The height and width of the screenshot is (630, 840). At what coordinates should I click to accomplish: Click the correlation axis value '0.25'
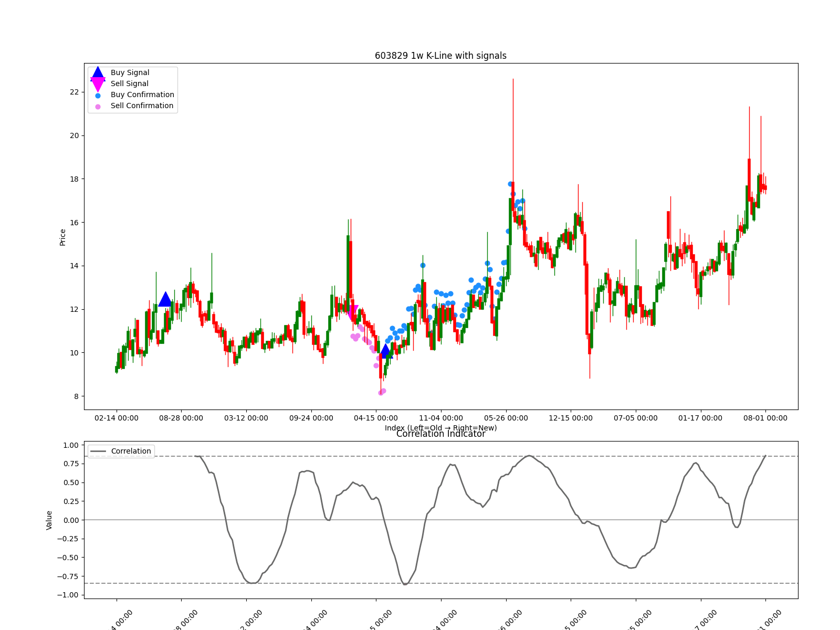70,501
